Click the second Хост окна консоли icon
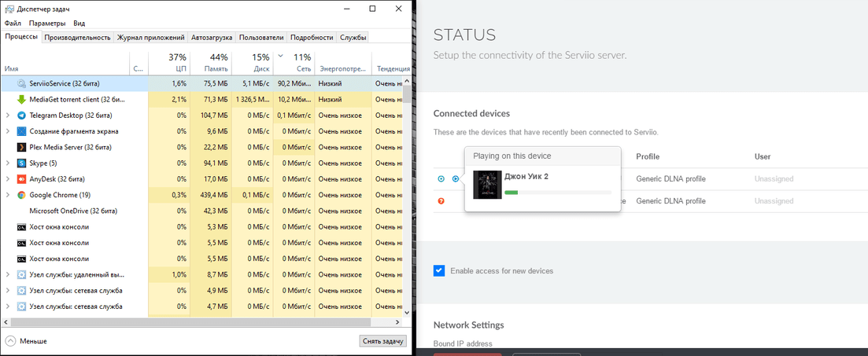Image resolution: width=868 pixels, height=356 pixels. (21, 243)
